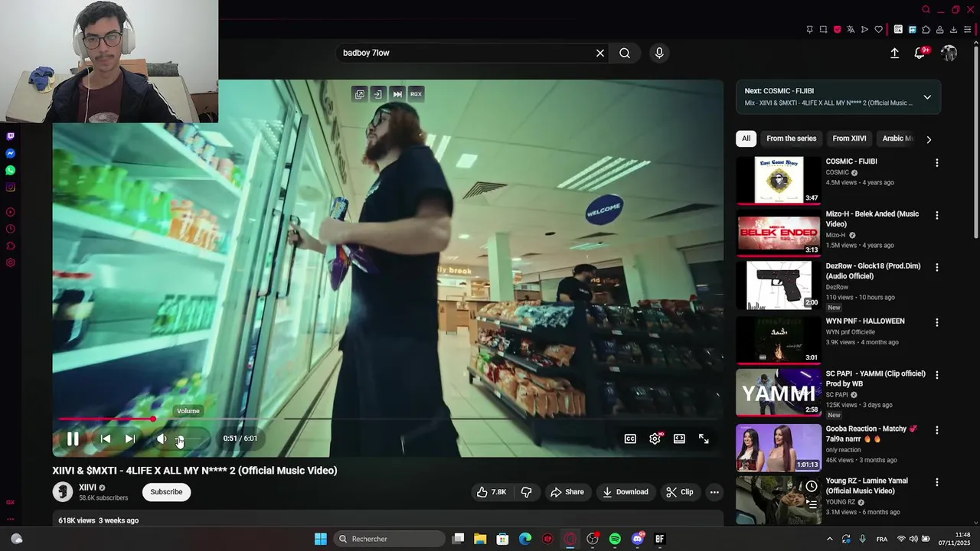Open more actions three-dot menu below the video
This screenshot has height=551, width=980.
coord(714,492)
